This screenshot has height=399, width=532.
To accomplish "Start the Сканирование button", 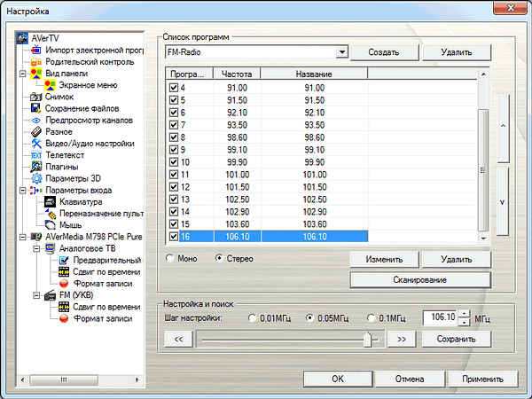I will 420,279.
